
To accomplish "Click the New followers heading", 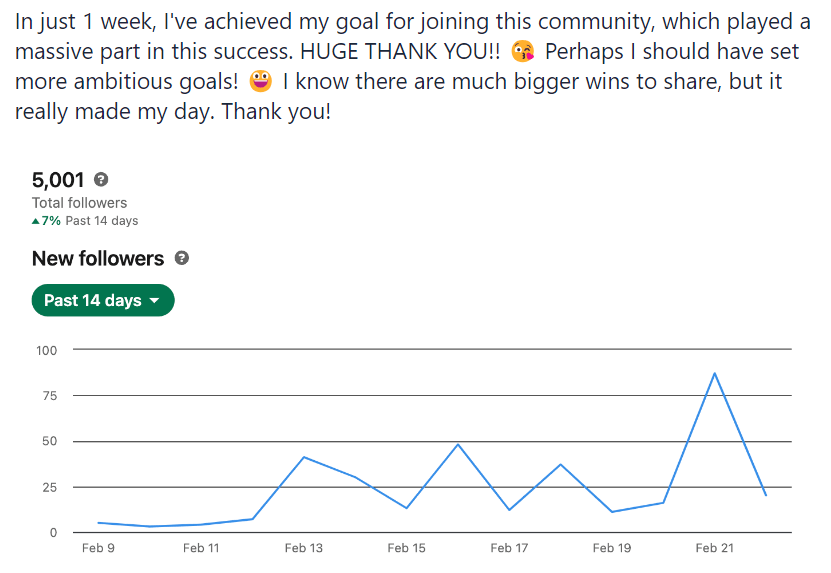I will (98, 258).
